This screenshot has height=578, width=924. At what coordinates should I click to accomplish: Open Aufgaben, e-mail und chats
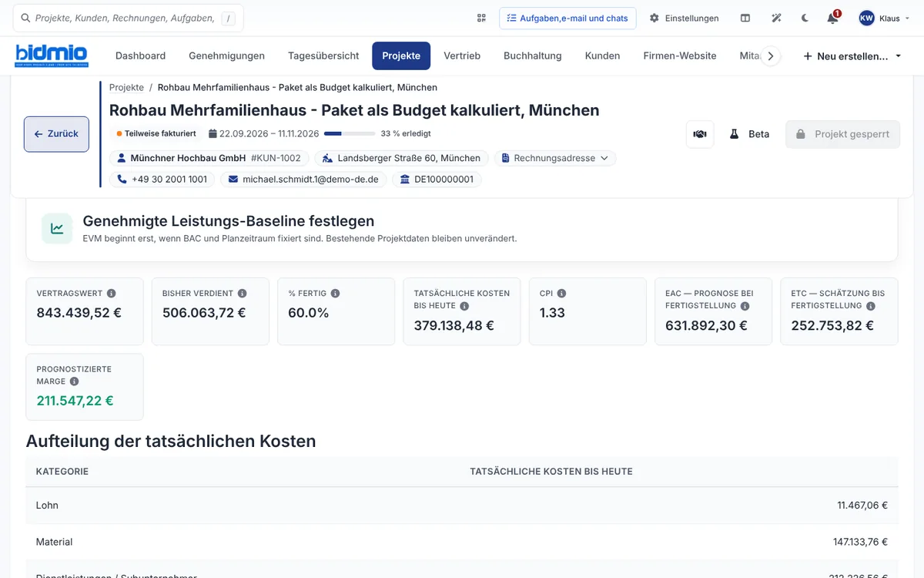[x=567, y=18]
